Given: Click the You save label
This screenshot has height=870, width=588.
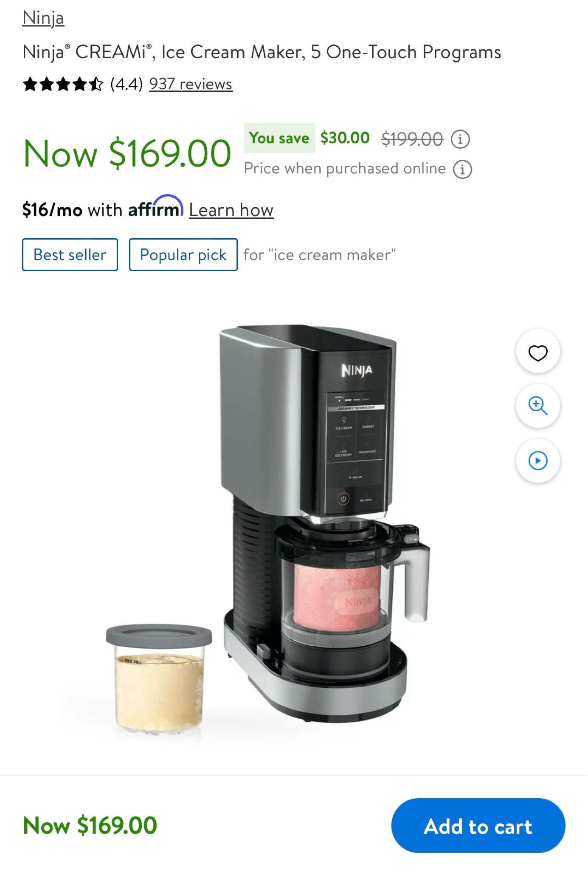Looking at the screenshot, I should pyautogui.click(x=279, y=138).
